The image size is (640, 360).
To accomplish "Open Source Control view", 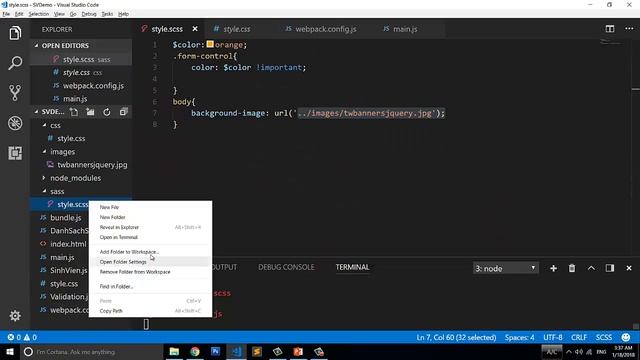I will (15, 93).
